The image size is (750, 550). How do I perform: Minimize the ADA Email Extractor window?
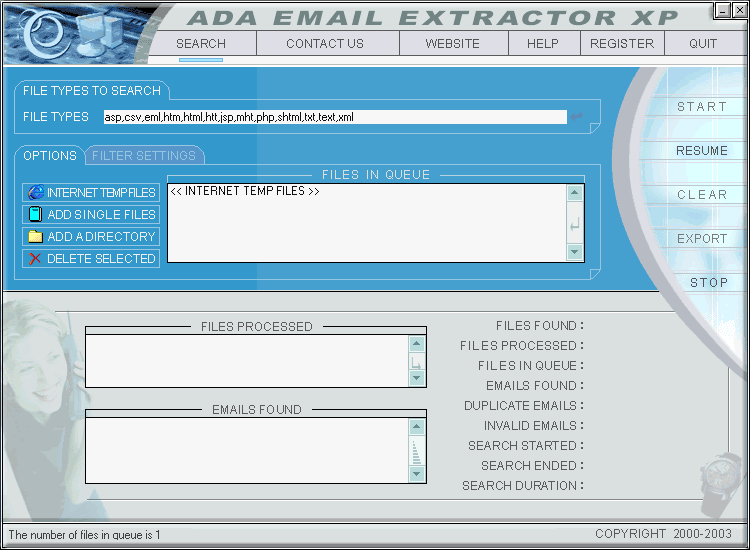723,10
